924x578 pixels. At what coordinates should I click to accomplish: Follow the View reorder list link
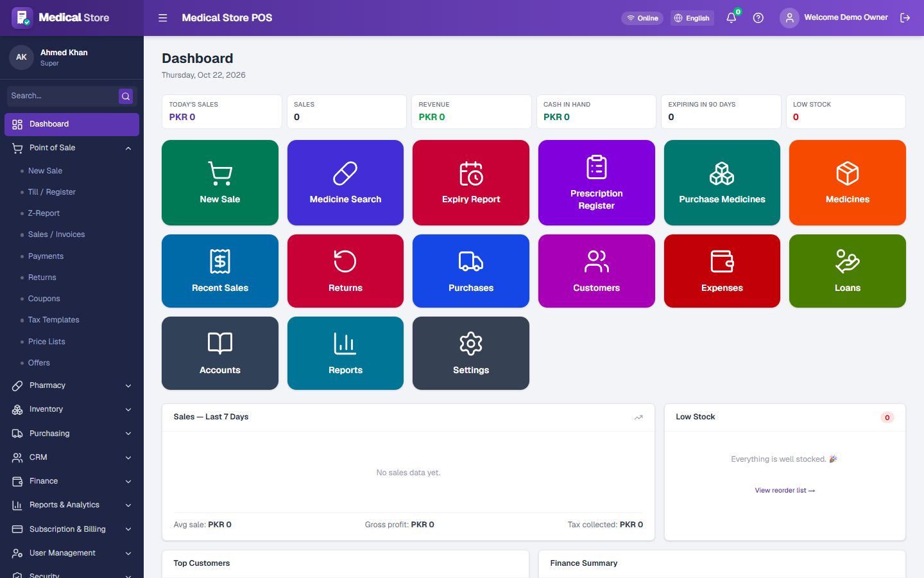(785, 491)
